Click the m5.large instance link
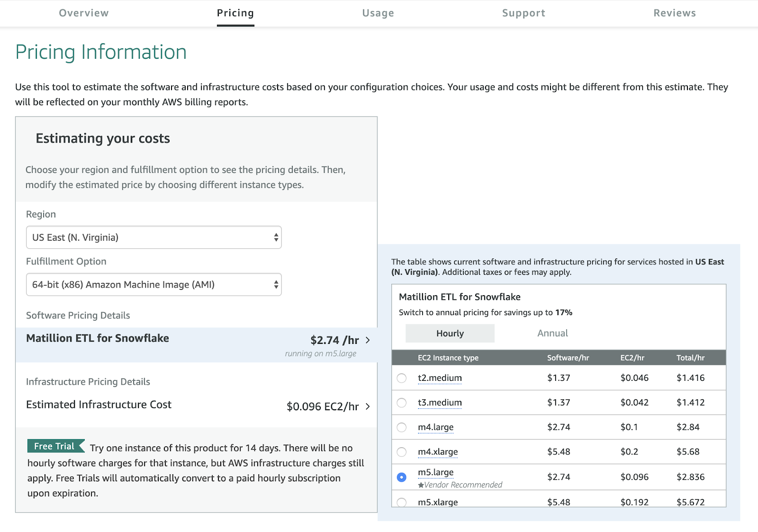This screenshot has height=532, width=758. coord(435,472)
